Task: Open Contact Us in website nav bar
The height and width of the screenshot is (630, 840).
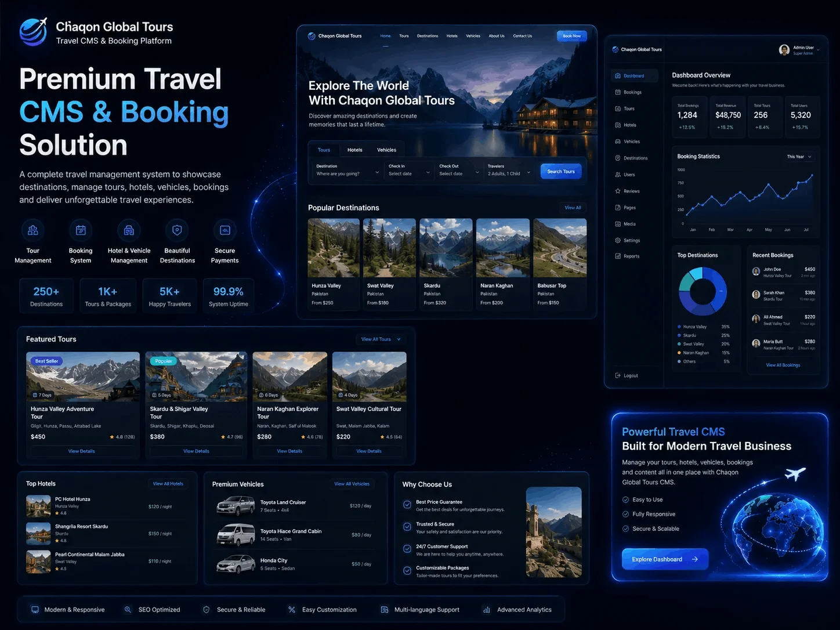Action: coord(522,36)
